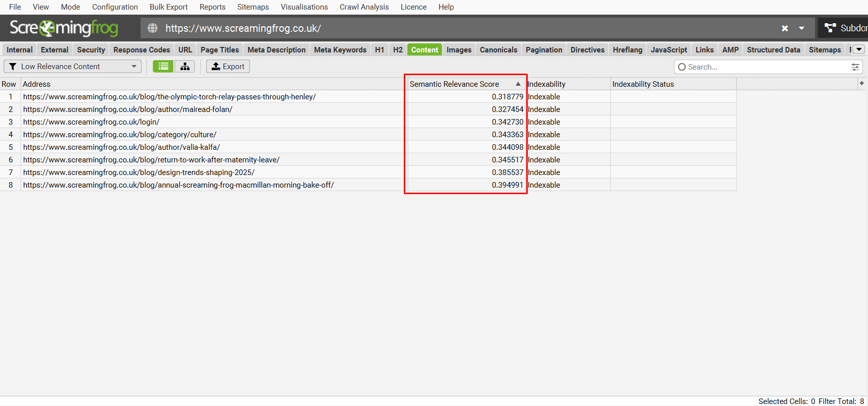Switch to the Canonicals tab
Image resolution: width=868 pixels, height=406 pixels.
pos(499,49)
